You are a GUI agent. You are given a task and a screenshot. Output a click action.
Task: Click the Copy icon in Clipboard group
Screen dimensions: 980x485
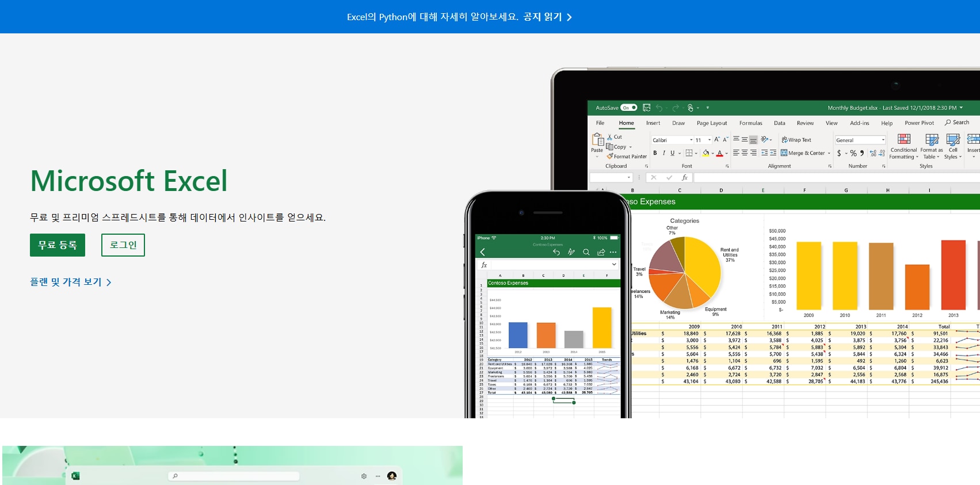[x=609, y=147]
